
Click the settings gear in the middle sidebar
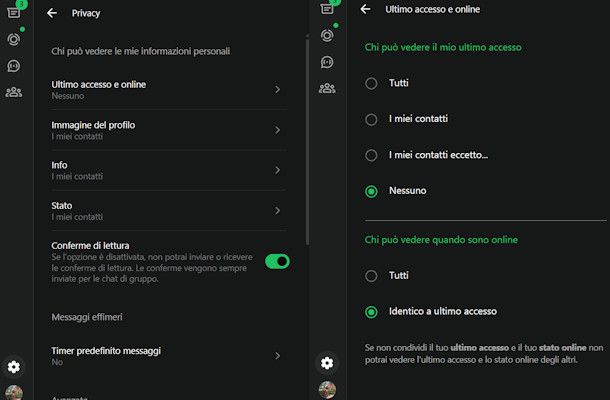pyautogui.click(x=327, y=363)
